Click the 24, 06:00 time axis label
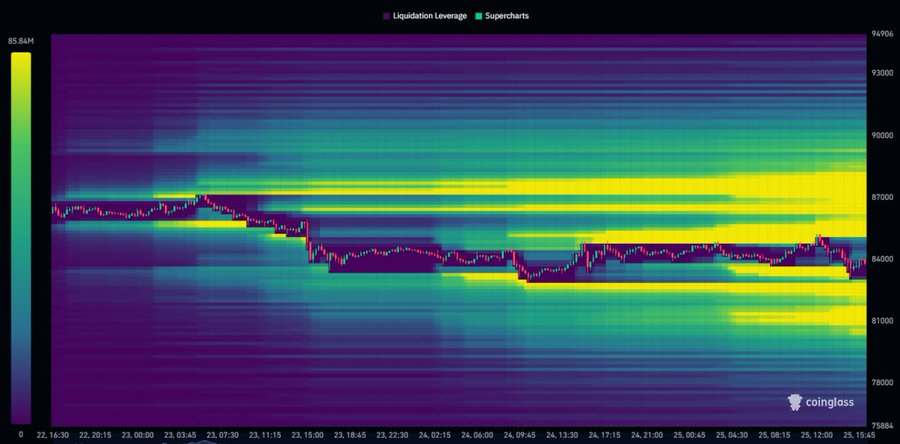Screen dimensions: 900x444 click(479, 435)
